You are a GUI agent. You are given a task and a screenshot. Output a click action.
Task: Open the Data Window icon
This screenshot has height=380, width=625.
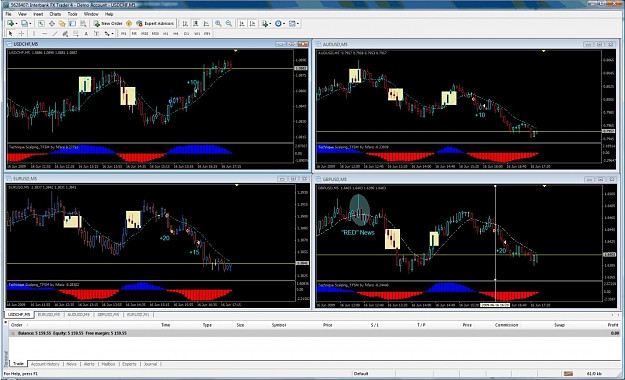pyautogui.click(x=51, y=24)
